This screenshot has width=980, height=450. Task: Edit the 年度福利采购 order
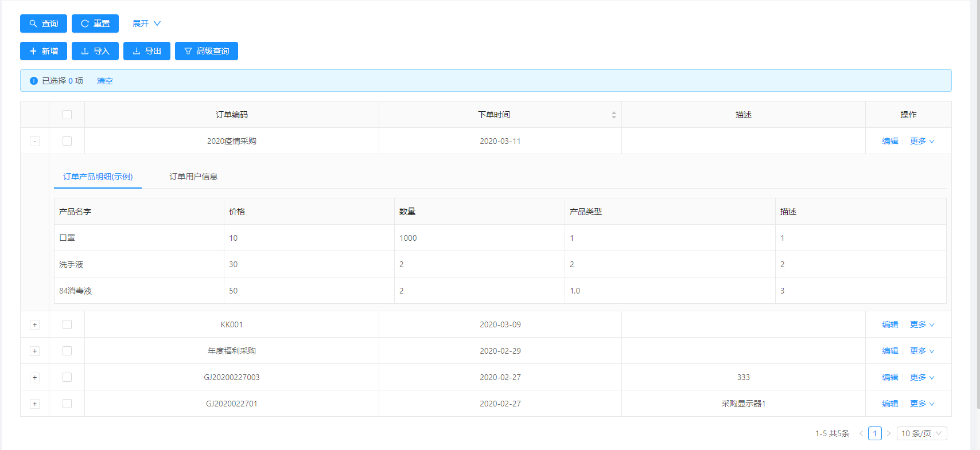890,351
